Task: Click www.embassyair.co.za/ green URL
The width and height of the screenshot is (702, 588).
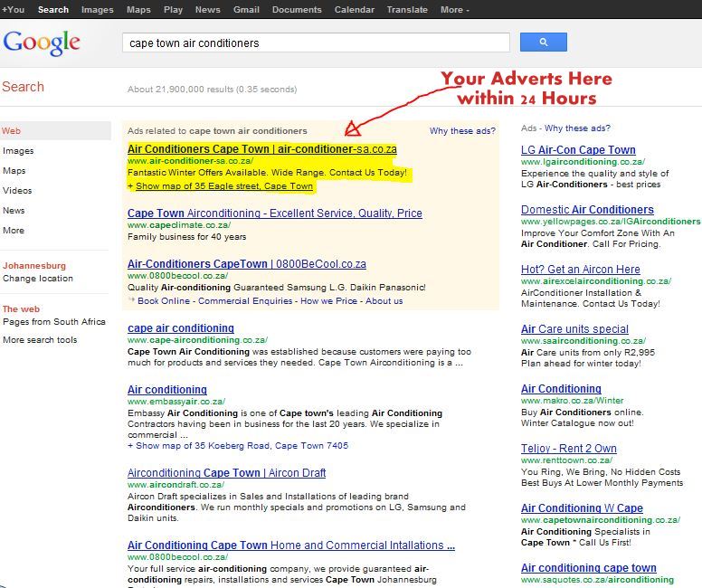Action: 176,402
